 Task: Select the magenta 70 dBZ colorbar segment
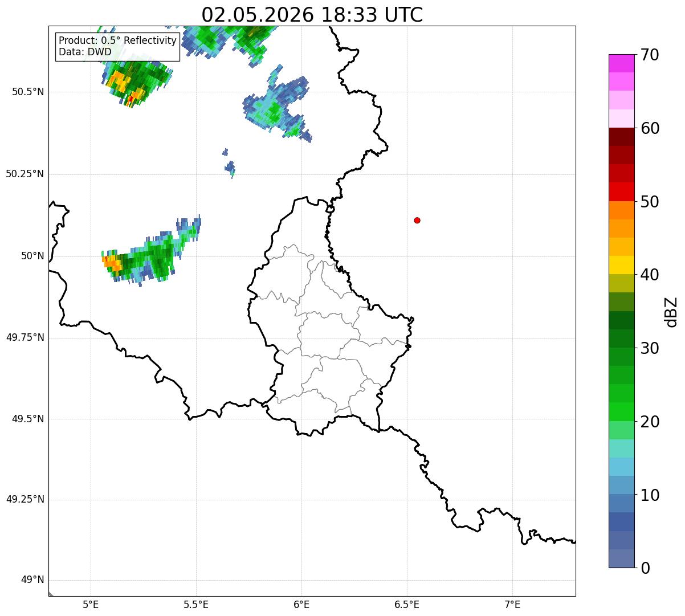622,63
